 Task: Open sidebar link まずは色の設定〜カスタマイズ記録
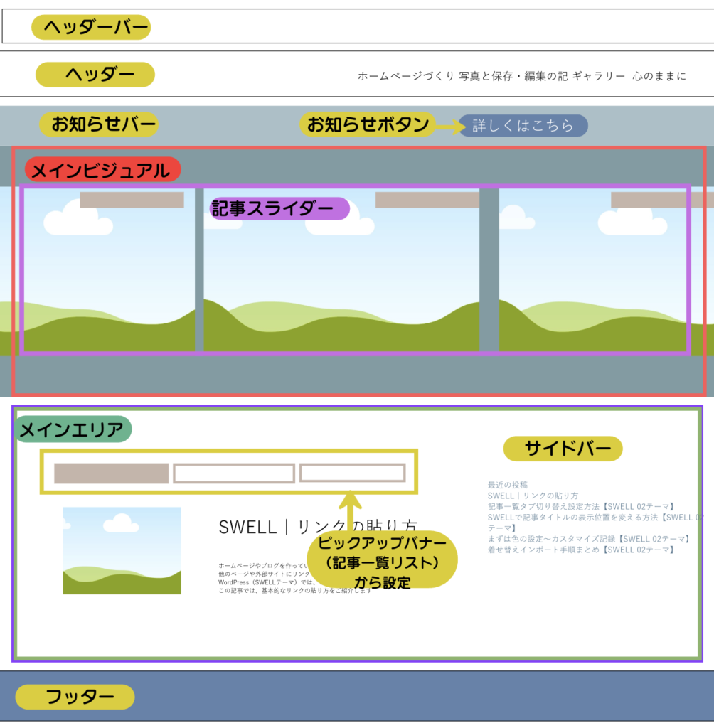[x=588, y=539]
